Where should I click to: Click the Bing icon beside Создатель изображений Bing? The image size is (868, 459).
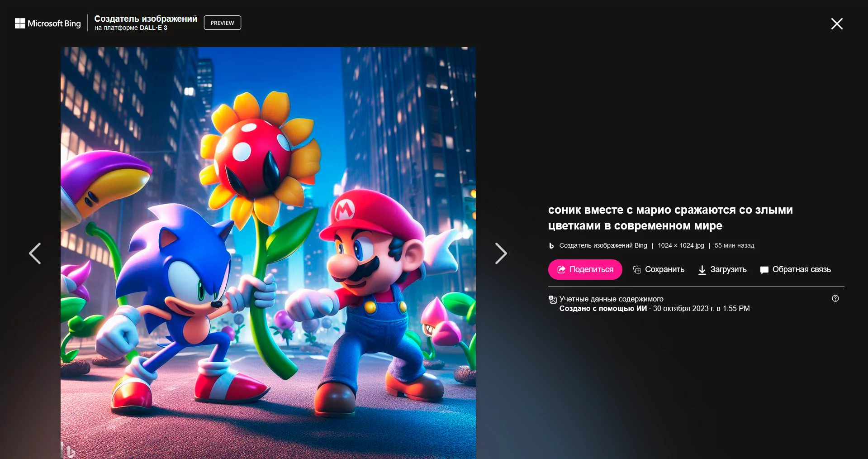coord(551,246)
